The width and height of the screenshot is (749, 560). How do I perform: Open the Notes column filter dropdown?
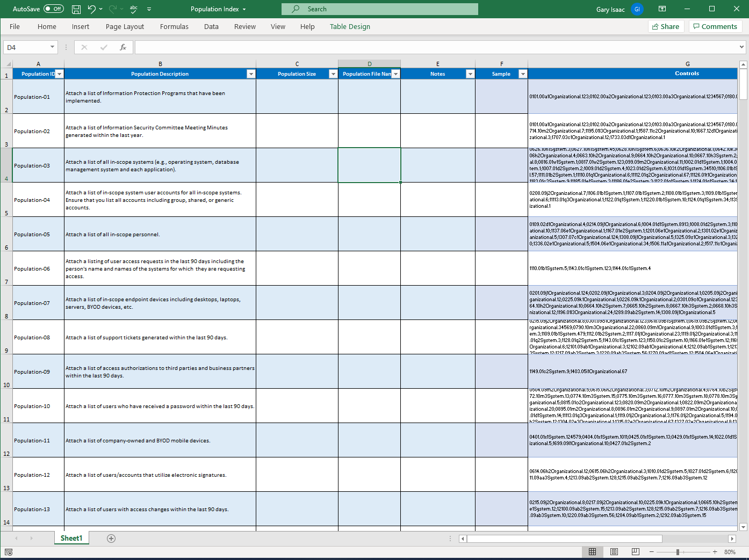pyautogui.click(x=470, y=74)
